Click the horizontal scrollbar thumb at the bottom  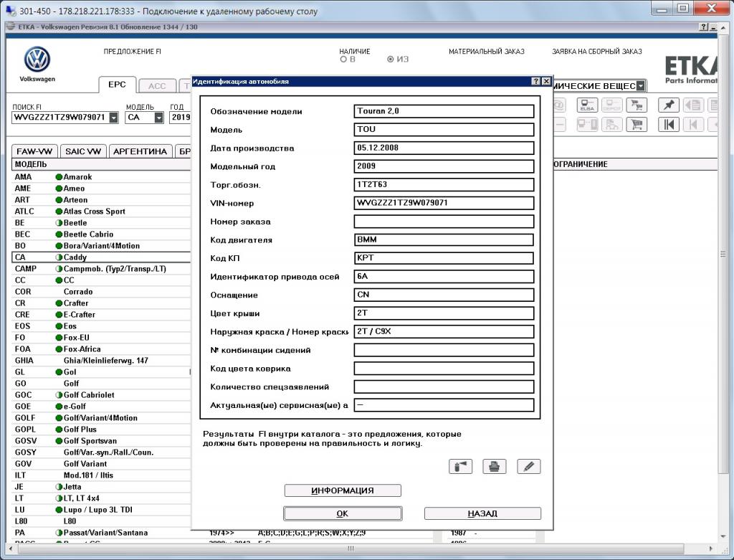point(350,549)
